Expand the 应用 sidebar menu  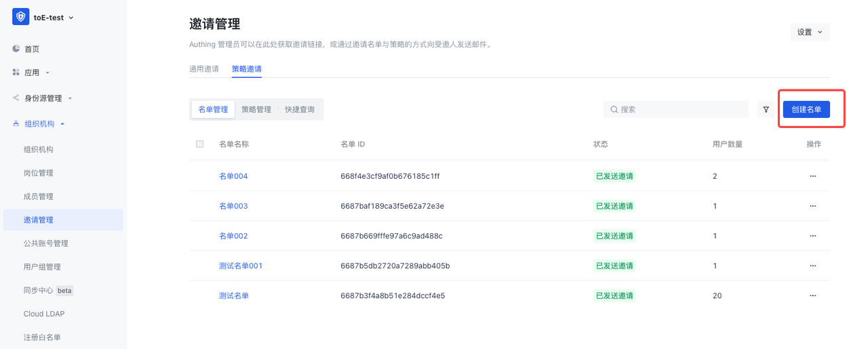[32, 73]
